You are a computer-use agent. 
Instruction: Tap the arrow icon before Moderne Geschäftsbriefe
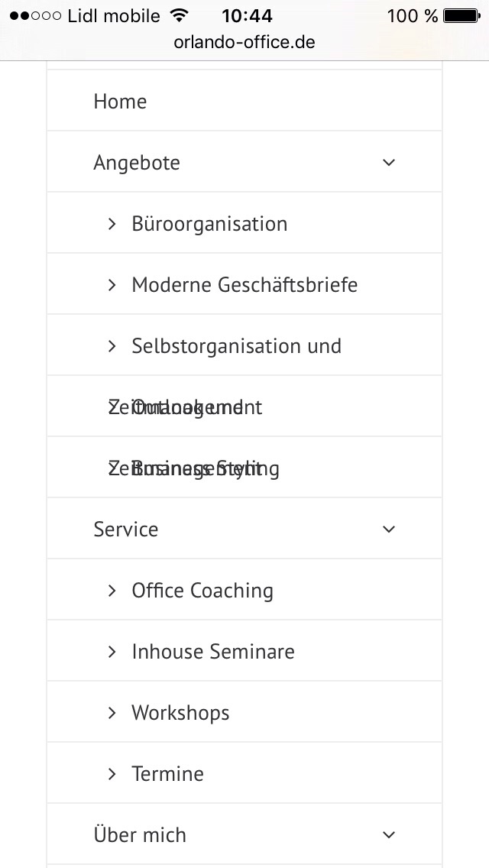112,284
